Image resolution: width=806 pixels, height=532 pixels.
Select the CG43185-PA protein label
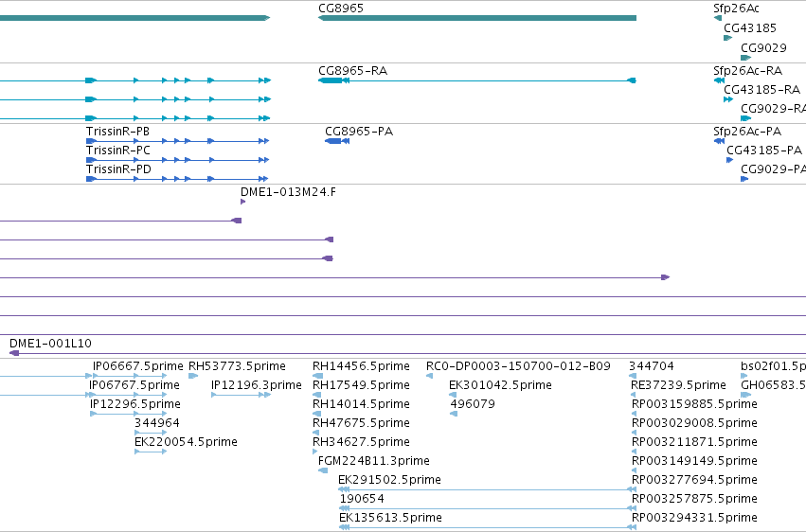pyautogui.click(x=764, y=151)
